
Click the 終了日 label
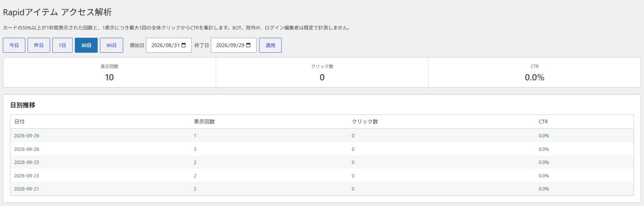tap(202, 45)
